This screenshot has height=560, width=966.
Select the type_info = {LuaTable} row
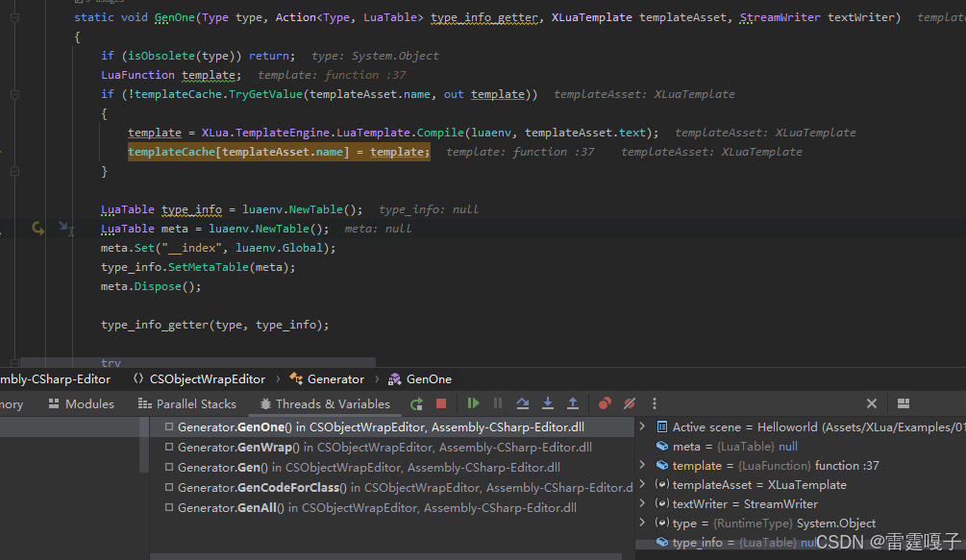801,542
